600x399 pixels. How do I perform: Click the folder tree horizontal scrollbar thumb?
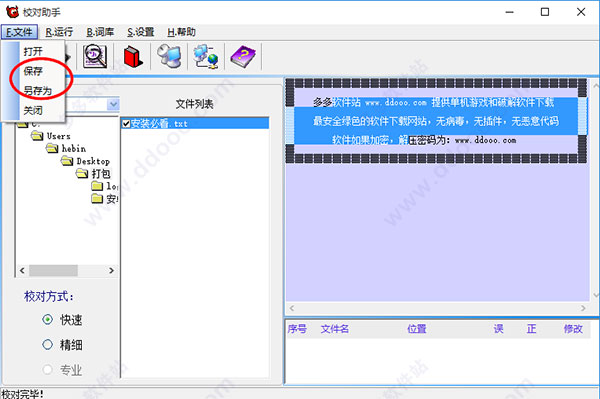tap(53, 270)
